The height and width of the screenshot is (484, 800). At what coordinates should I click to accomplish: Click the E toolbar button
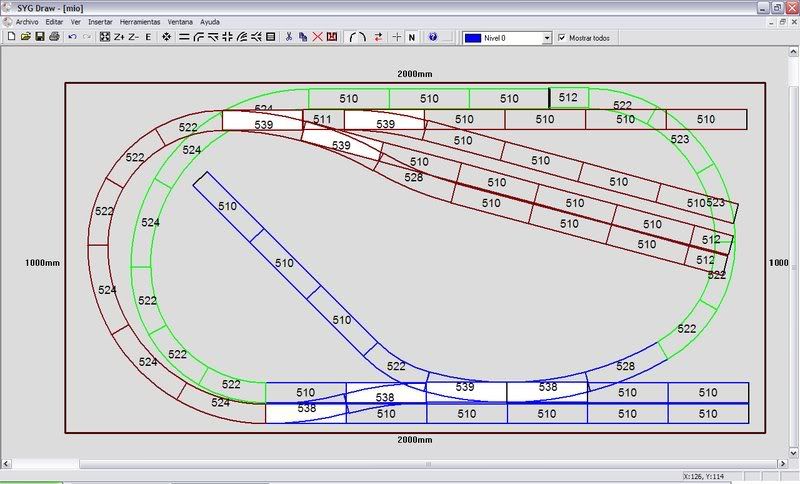pos(148,37)
